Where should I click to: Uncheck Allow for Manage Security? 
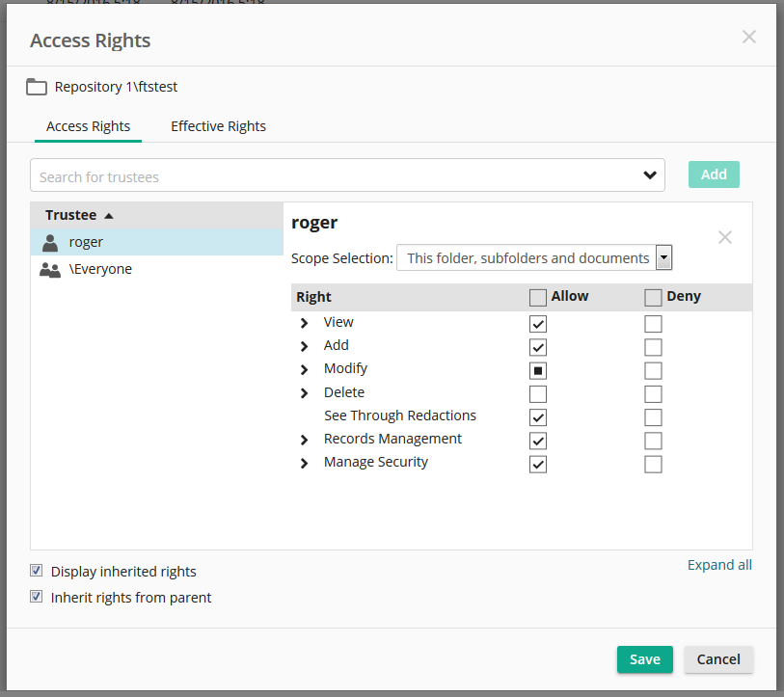point(537,465)
